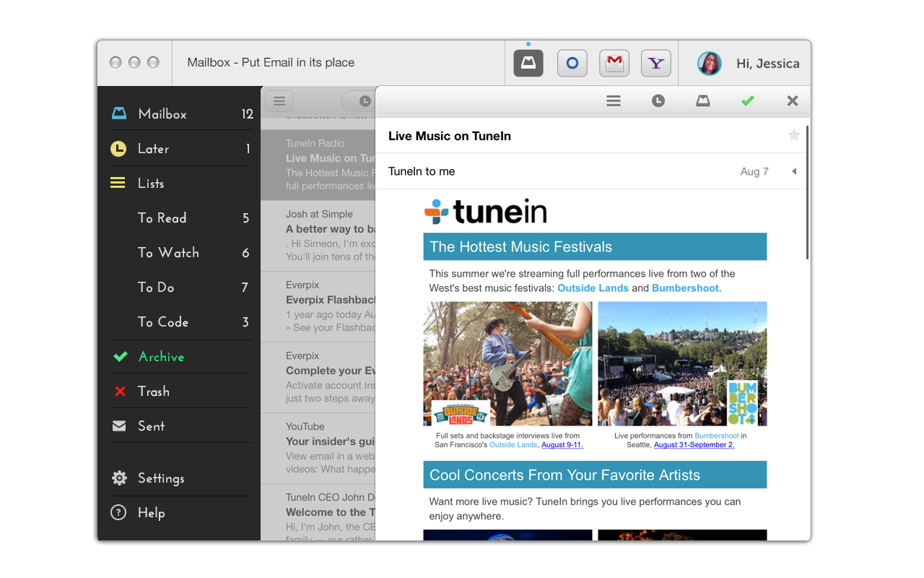Click the Sent envelope icon
Viewport: 924px width, 578px height.
click(x=119, y=426)
